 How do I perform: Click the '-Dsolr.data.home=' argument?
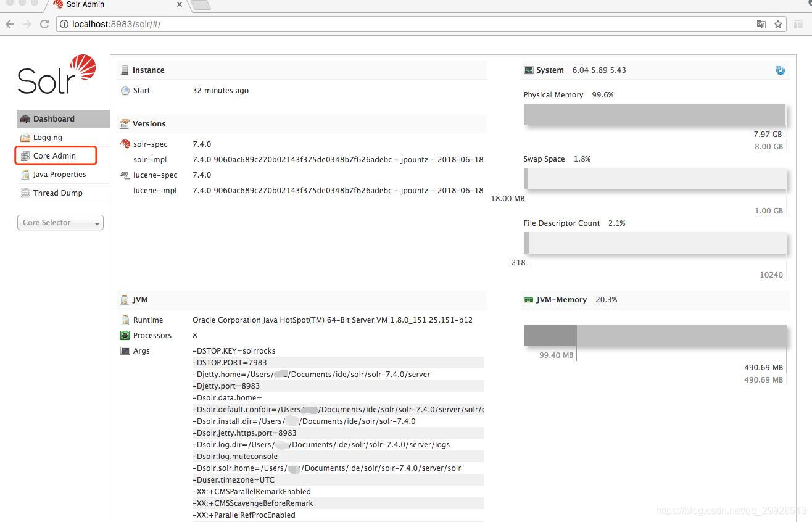click(x=227, y=397)
